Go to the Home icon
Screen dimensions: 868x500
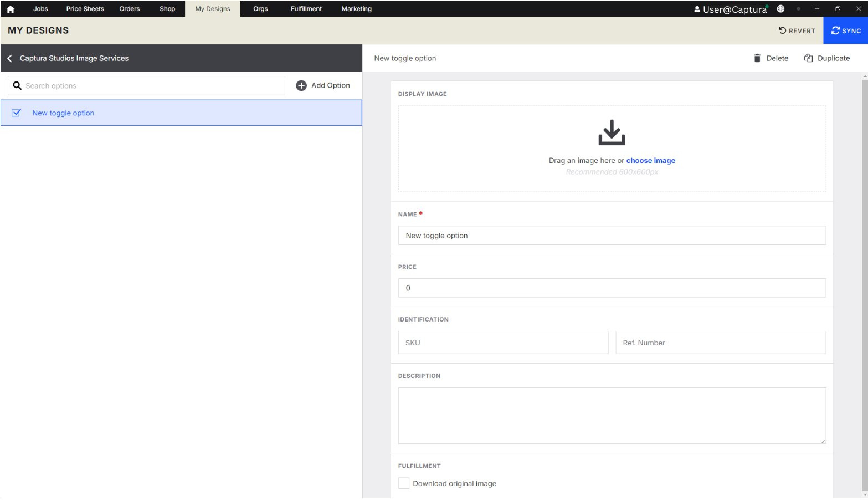pos(11,9)
